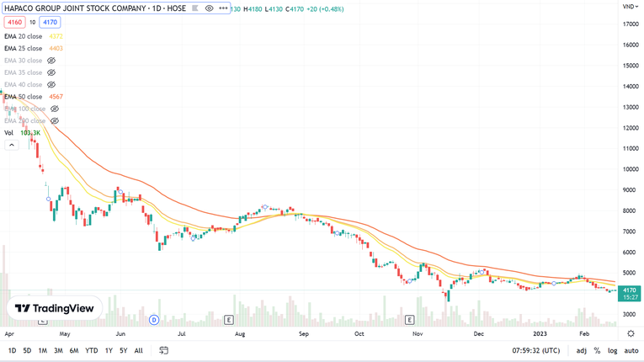Click the flag icon next to HOSE

click(195, 8)
